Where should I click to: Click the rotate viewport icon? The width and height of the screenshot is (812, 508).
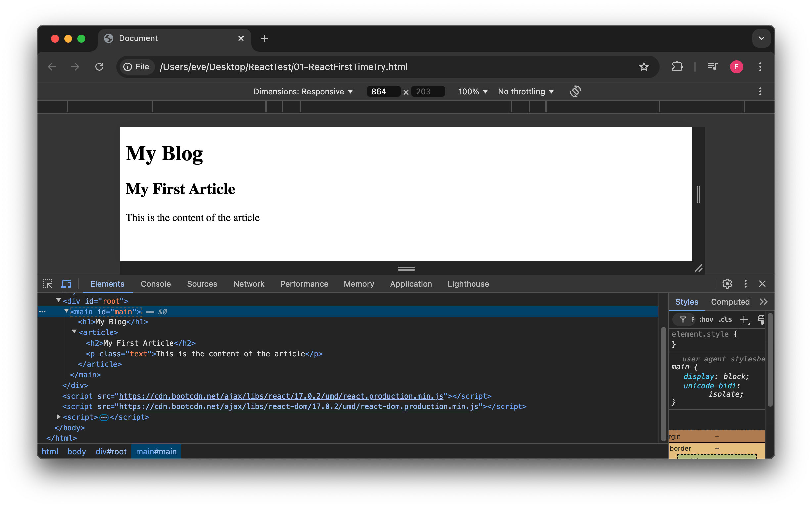pyautogui.click(x=575, y=91)
